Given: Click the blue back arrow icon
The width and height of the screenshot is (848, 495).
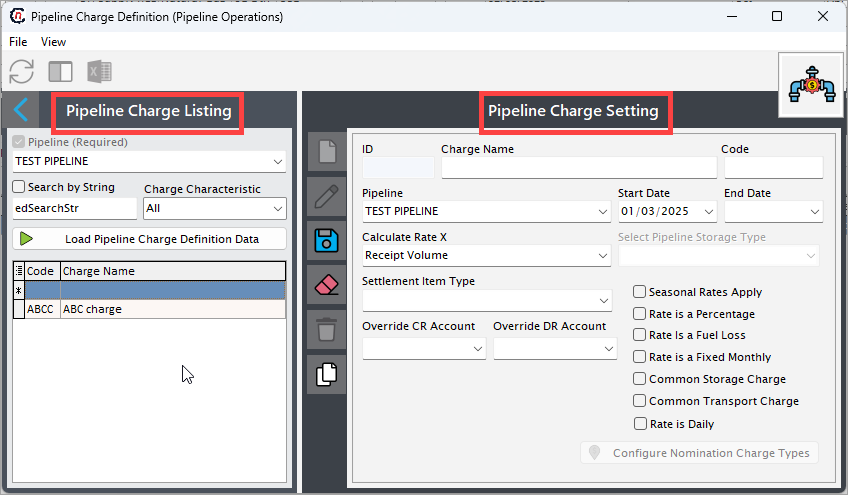Looking at the screenshot, I should (x=21, y=110).
